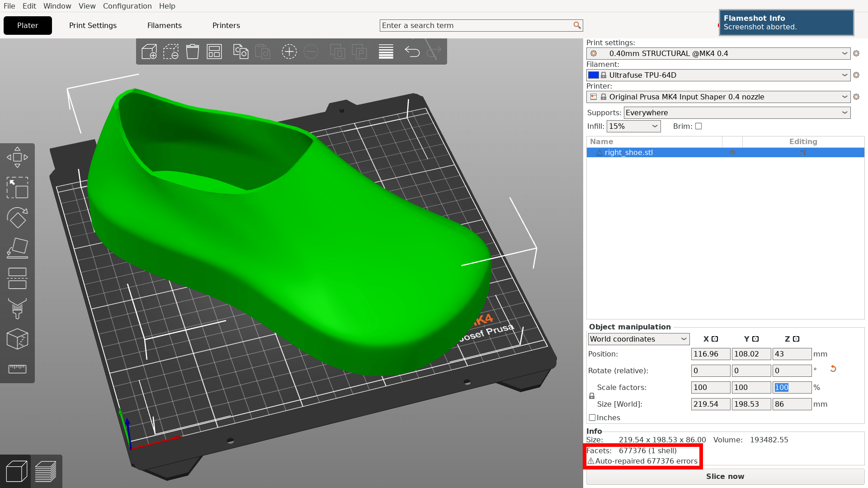The image size is (868, 488).
Task: Open the Supports dropdown
Action: coord(737,113)
